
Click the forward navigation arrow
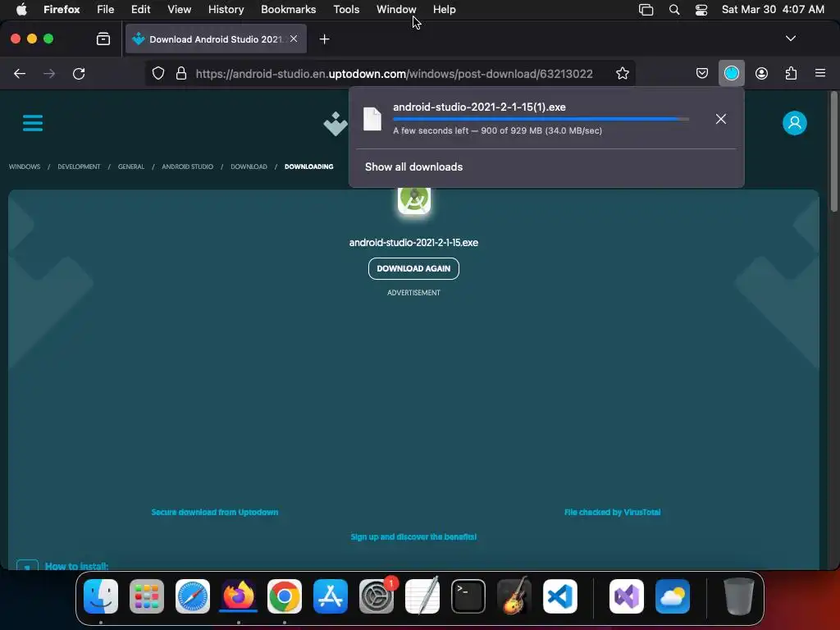pos(49,73)
